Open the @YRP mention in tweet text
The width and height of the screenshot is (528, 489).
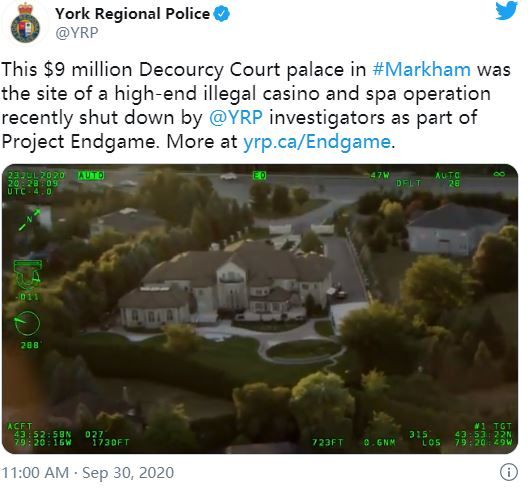click(236, 118)
